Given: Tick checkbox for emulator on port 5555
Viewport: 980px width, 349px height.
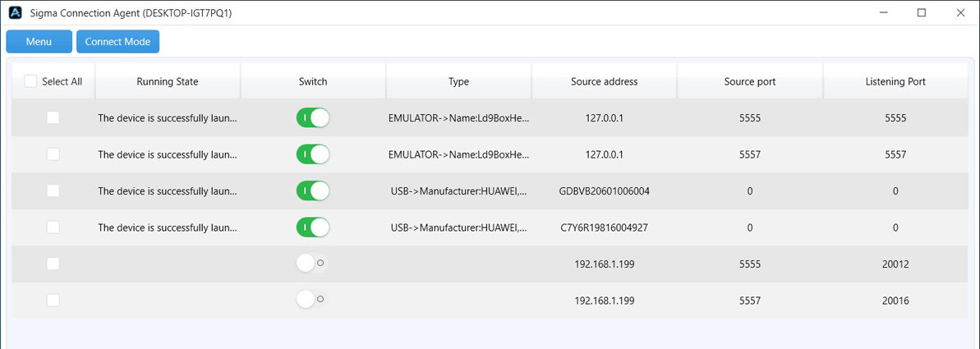Looking at the screenshot, I should click(x=53, y=117).
